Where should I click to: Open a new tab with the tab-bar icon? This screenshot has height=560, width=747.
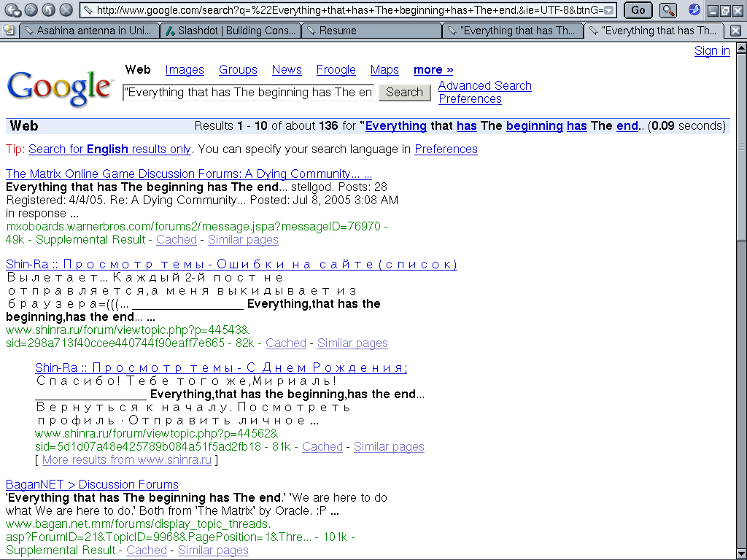(9, 31)
